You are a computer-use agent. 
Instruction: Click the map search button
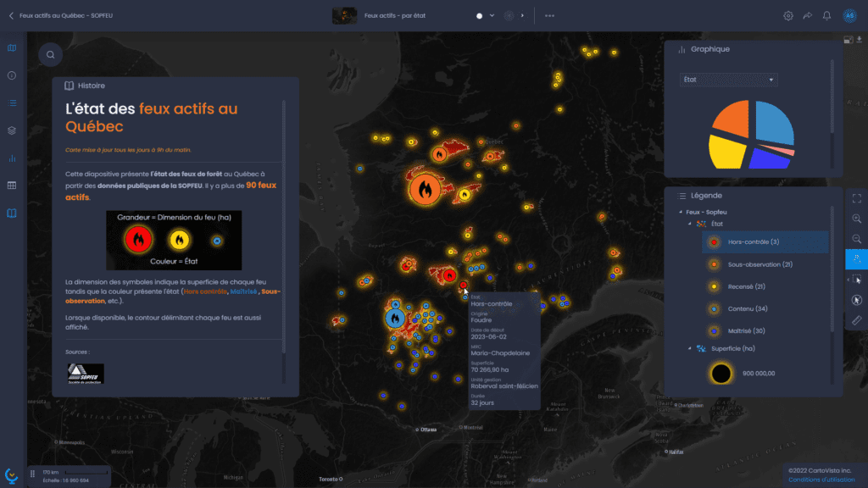(x=50, y=55)
